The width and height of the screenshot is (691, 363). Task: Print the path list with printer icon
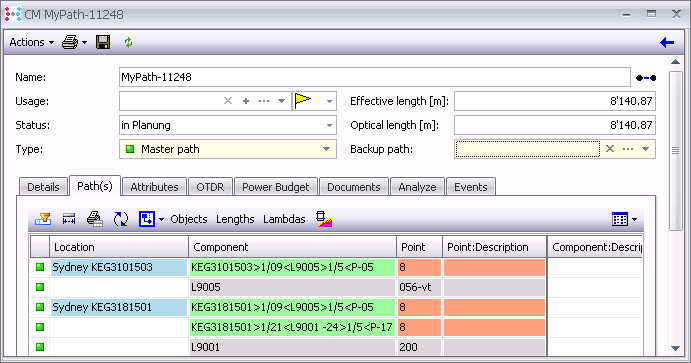pyautogui.click(x=95, y=219)
